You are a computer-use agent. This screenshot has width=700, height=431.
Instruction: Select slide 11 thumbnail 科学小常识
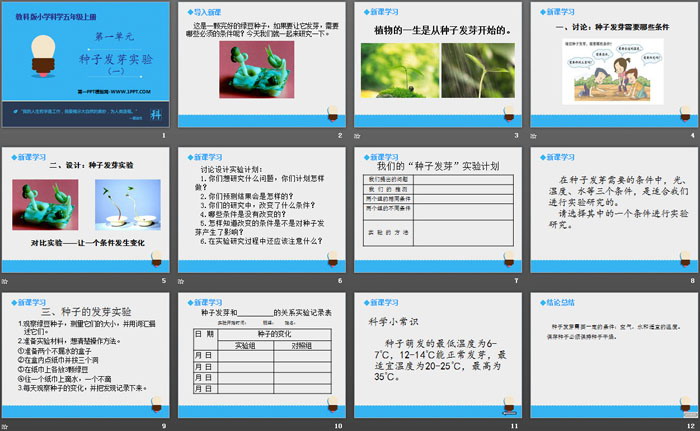point(438,355)
